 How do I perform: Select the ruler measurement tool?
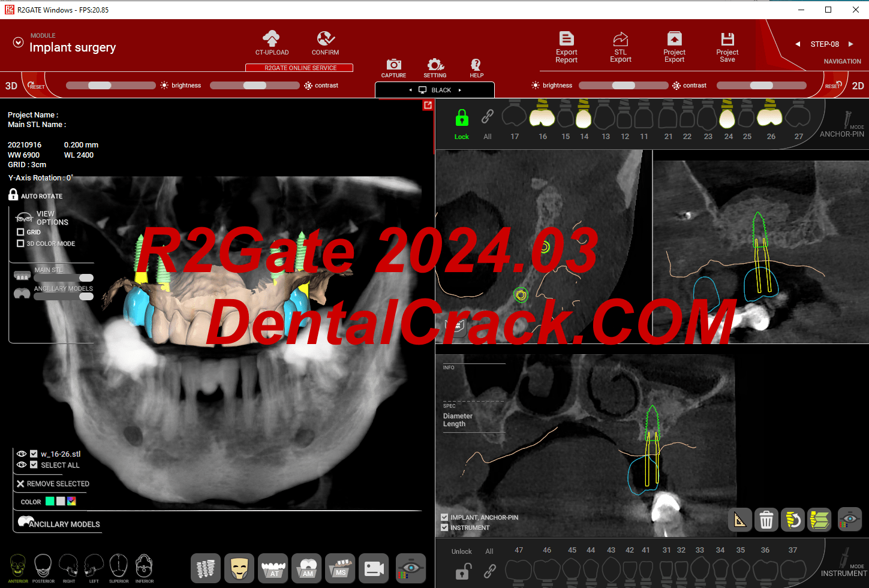[x=740, y=520]
